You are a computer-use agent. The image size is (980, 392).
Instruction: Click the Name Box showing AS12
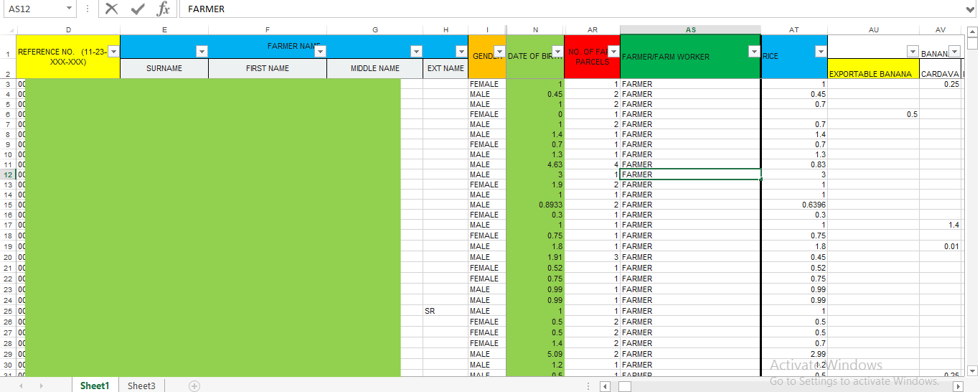coord(34,9)
